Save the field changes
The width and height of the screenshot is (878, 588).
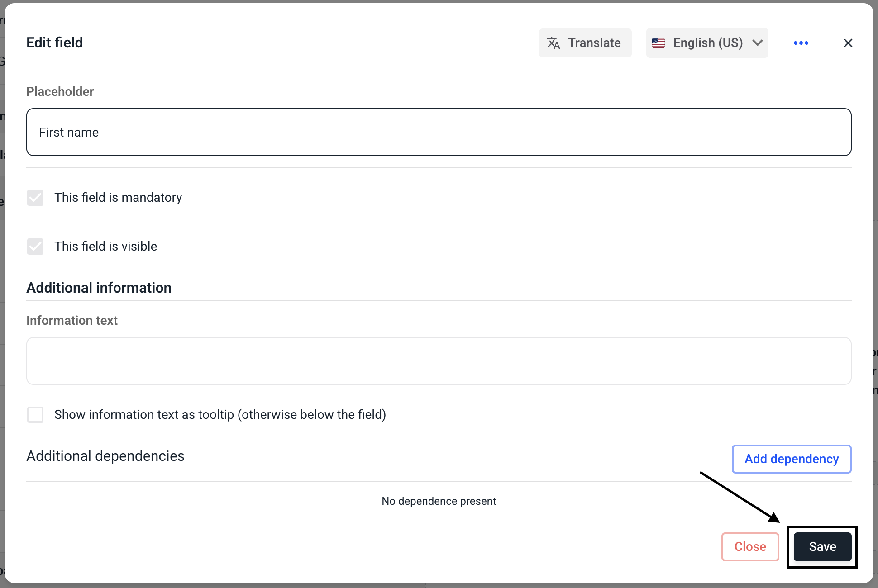822,546
